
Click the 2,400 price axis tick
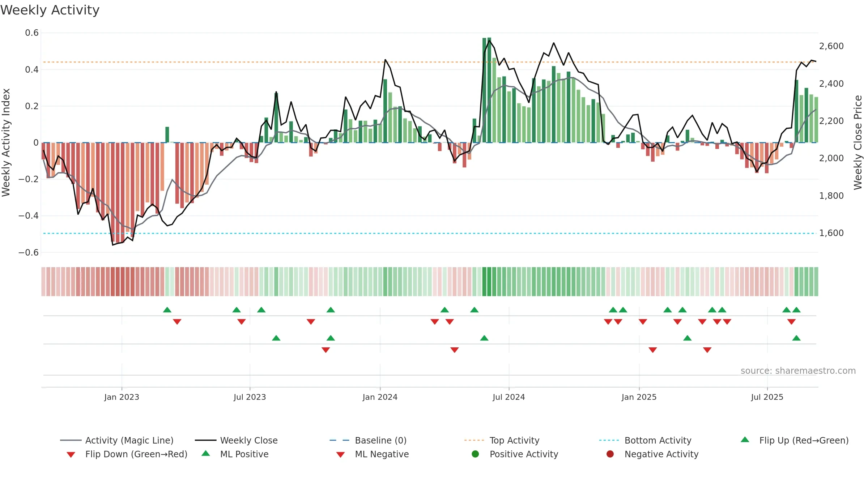[831, 84]
